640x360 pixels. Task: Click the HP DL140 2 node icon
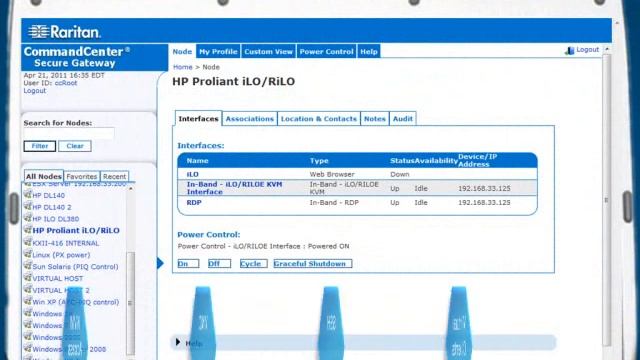(x=28, y=206)
